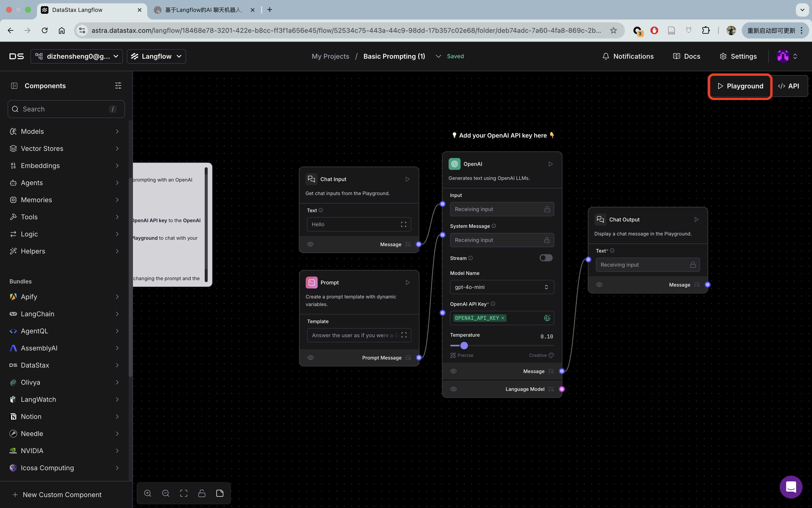
Task: Click the globe icon in OpenAI API Key field
Action: (x=547, y=318)
